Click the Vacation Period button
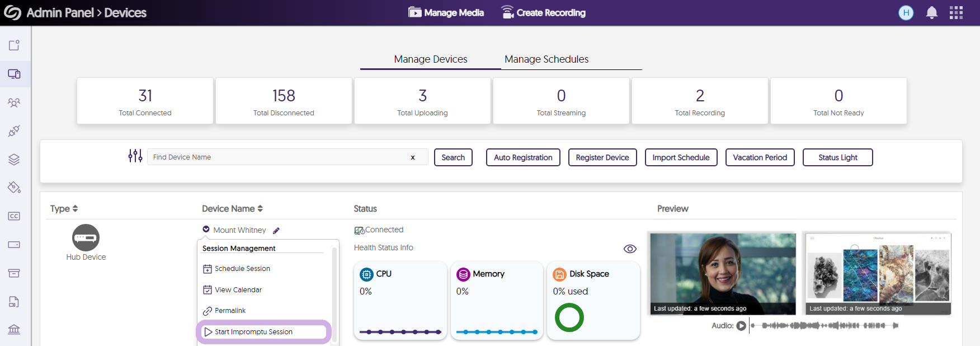 click(x=760, y=157)
